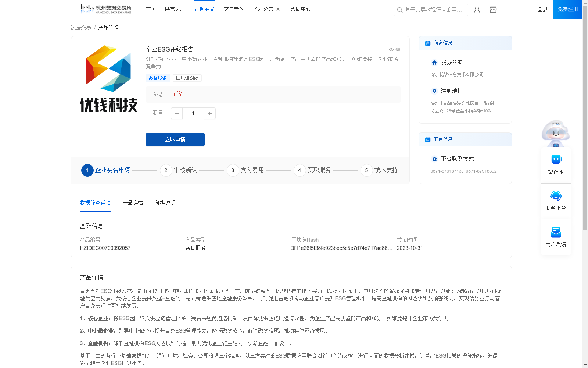The height and width of the screenshot is (368, 588).
Task: Click step 2 审核确认
Action: 179,170
